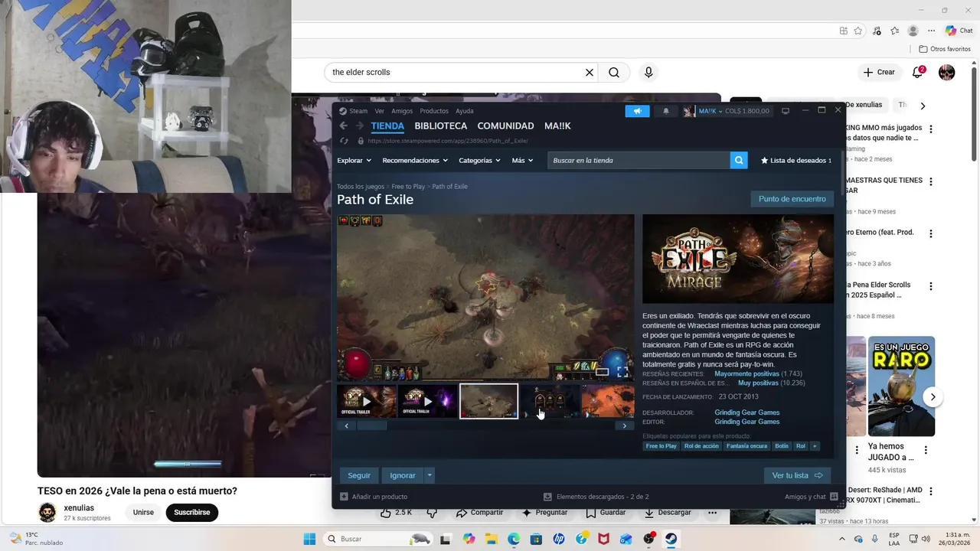Screen dimensions: 980x551
Task: Expand the Explorar store menu
Action: 354,161
